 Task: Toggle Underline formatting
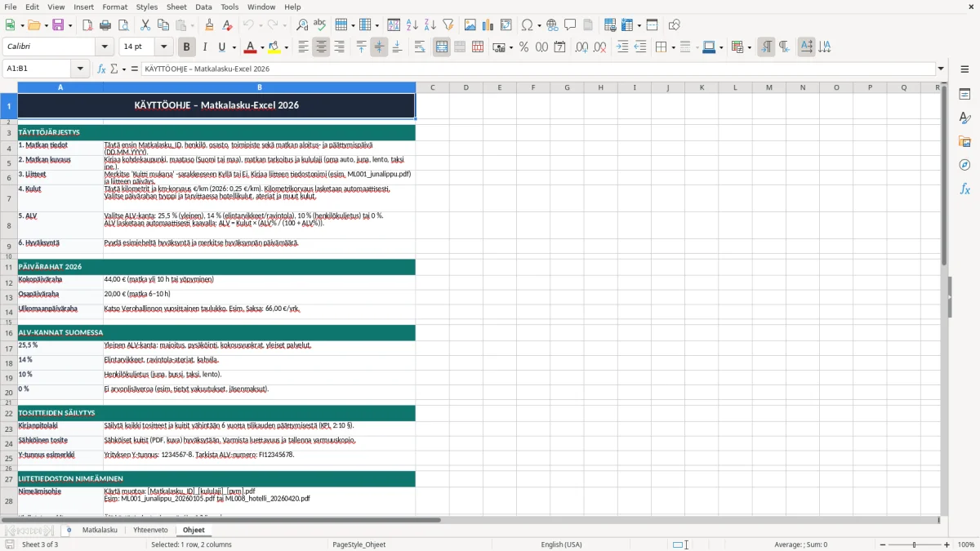(221, 47)
